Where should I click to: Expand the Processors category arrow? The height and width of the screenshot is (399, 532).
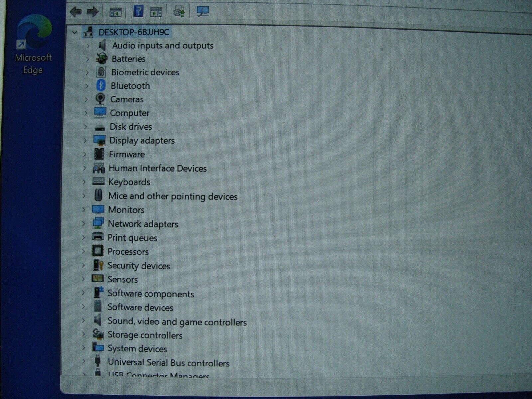[x=83, y=251]
